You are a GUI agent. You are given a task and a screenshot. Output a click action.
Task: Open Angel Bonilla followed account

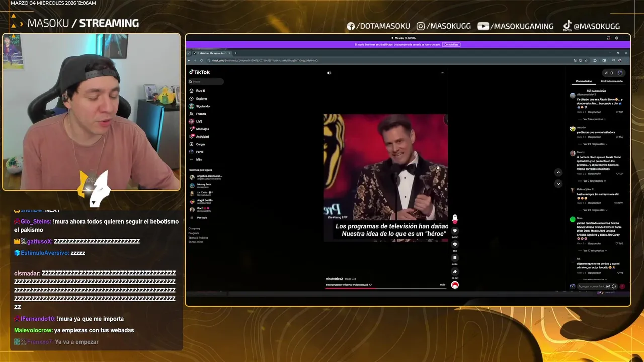coord(204,201)
